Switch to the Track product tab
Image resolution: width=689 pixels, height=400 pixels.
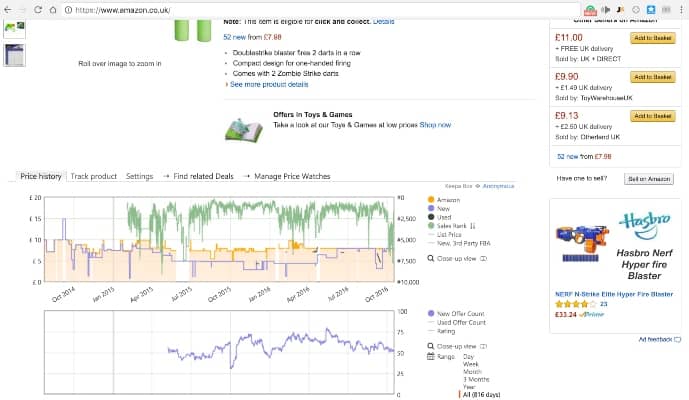(x=94, y=176)
